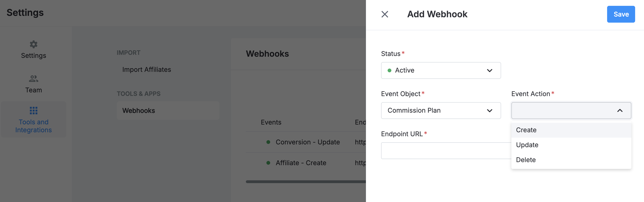Viewport: 644px width, 202px height.
Task: Click the Settings label under gear icon
Action: pos(33,56)
